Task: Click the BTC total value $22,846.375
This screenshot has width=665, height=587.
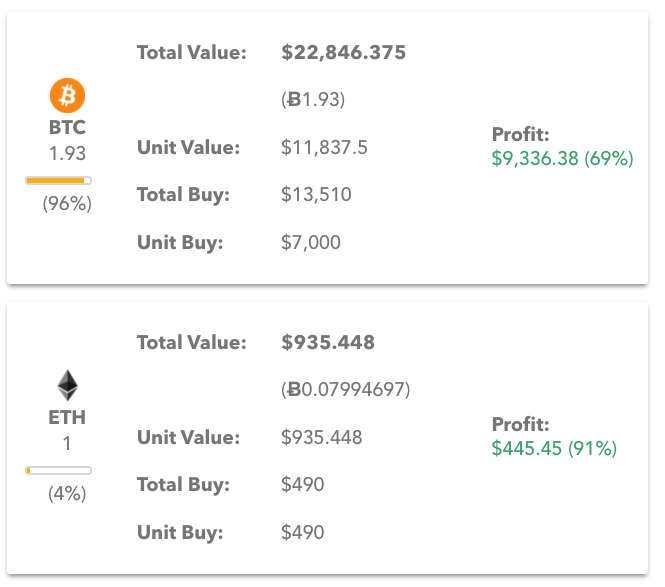Action: coord(344,53)
